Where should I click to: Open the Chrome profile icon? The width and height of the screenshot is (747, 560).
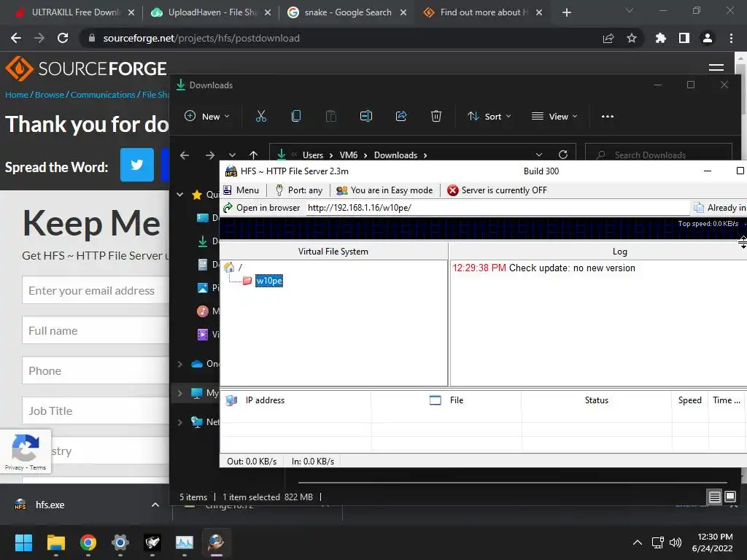tap(708, 38)
